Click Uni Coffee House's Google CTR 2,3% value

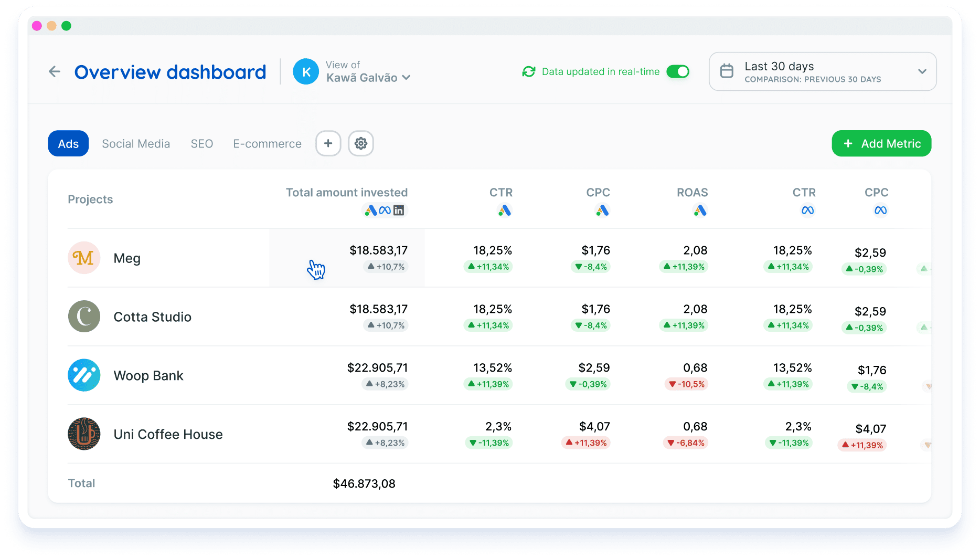498,427
